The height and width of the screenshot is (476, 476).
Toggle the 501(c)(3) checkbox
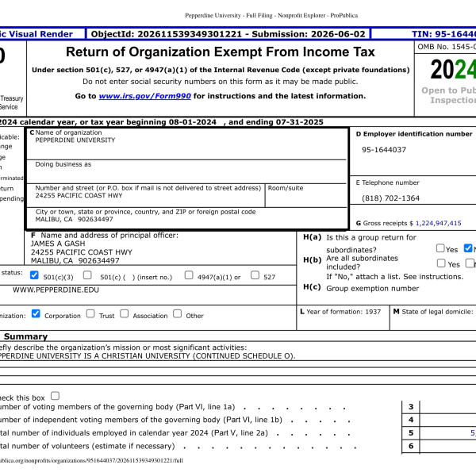tap(34, 275)
